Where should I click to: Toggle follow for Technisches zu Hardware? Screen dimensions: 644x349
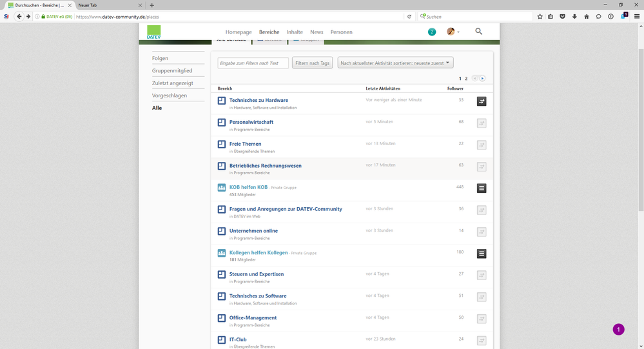tap(482, 101)
